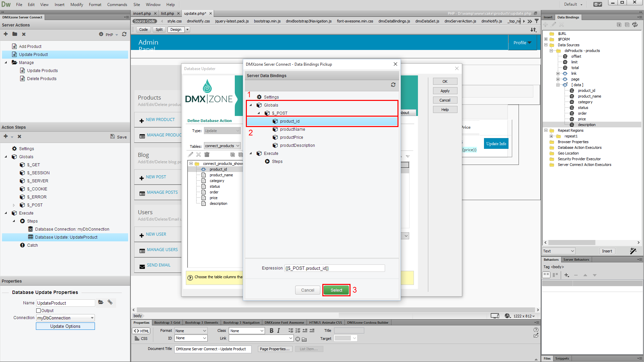This screenshot has width=644, height=362.
Task: Collapse the $_POST node in Data Bindings Pickup
Action: pos(259,113)
